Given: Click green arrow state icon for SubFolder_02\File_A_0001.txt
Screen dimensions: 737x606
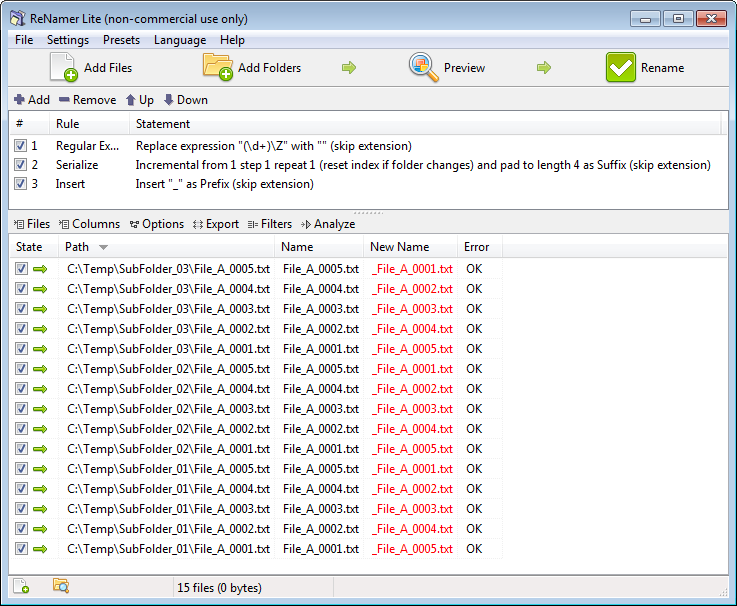Looking at the screenshot, I should [40, 449].
